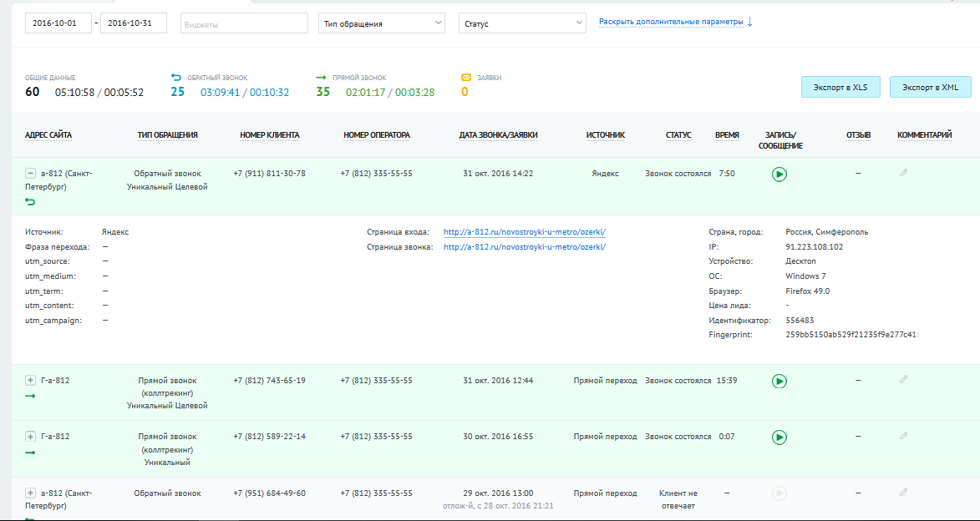Play the recording of the 7:50 Yandex call
Image resolution: width=980 pixels, height=521 pixels.
coord(779,175)
